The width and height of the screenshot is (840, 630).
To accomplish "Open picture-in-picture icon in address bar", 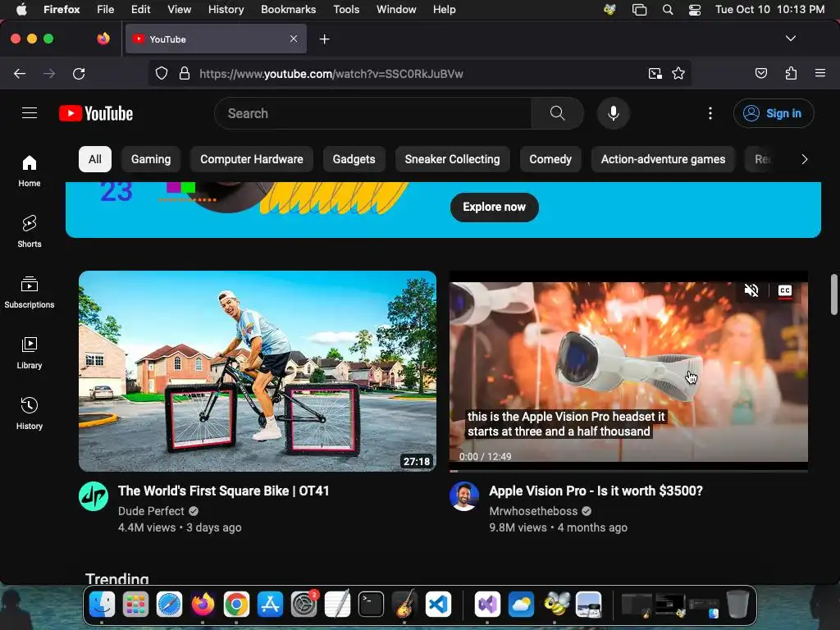I will coord(655,73).
